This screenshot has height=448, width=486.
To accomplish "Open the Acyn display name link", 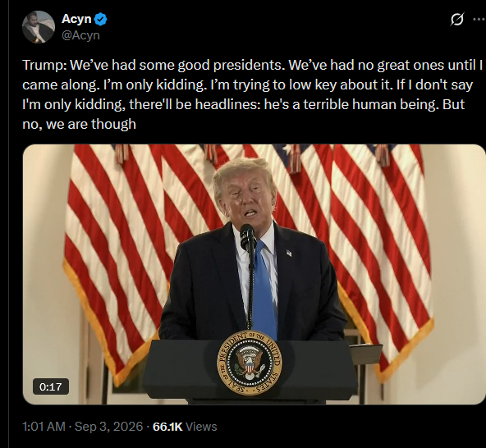I will click(76, 19).
